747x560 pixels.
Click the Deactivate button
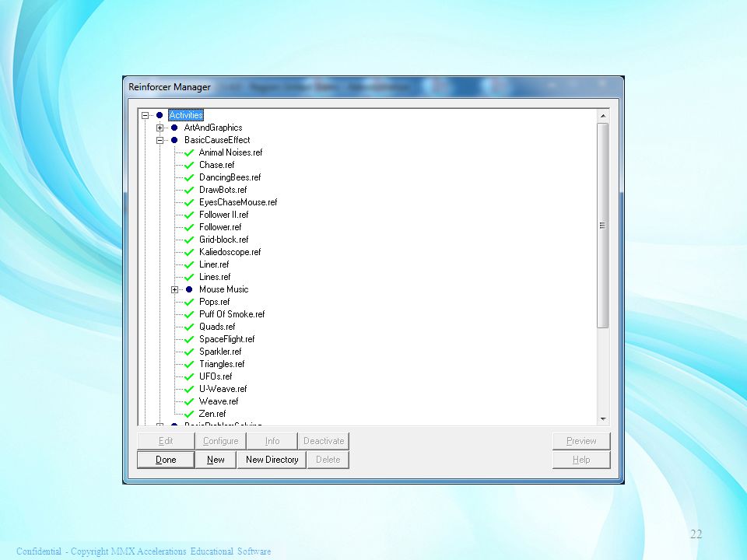click(x=324, y=441)
